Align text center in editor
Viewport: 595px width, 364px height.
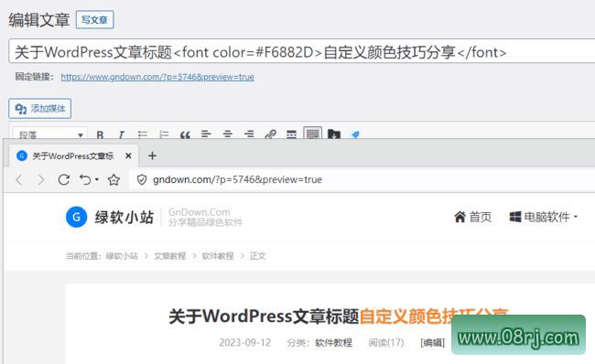[x=227, y=134]
